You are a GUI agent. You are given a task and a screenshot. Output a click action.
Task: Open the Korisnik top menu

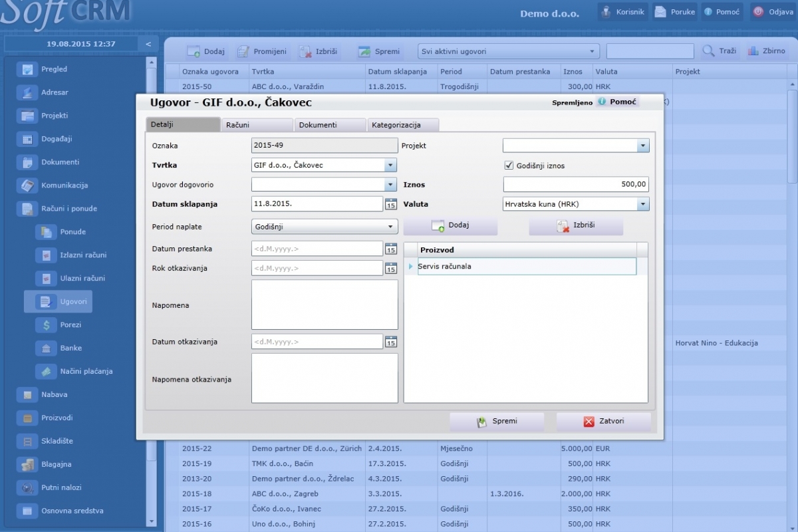pyautogui.click(x=622, y=12)
